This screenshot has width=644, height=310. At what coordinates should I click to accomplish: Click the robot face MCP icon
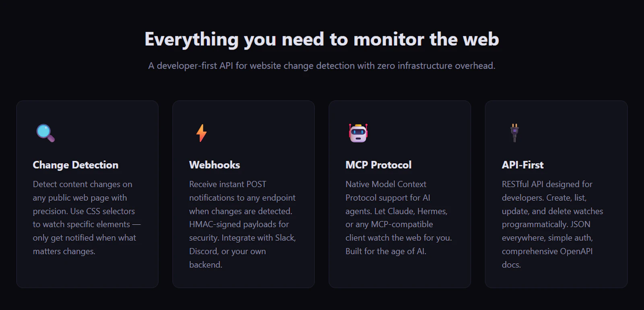coord(358,133)
